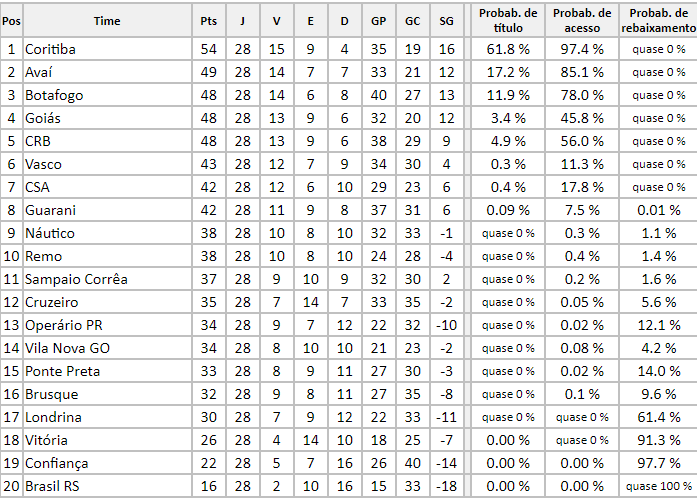Click the Probab. de acesso header
Screen dimensions: 697x499
pyautogui.click(x=582, y=20)
